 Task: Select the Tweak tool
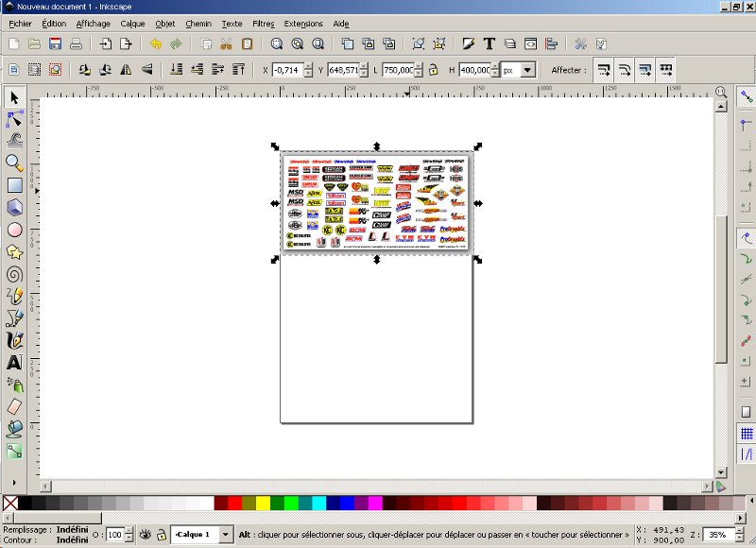(14, 141)
